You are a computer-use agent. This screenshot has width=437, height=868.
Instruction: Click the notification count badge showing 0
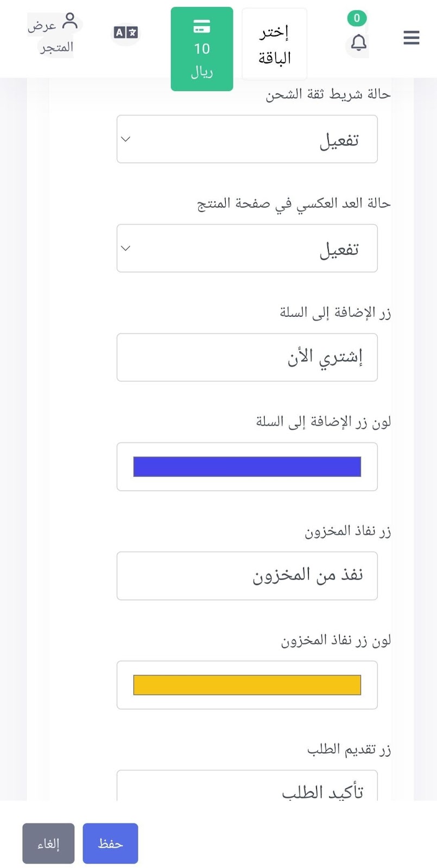click(x=357, y=18)
